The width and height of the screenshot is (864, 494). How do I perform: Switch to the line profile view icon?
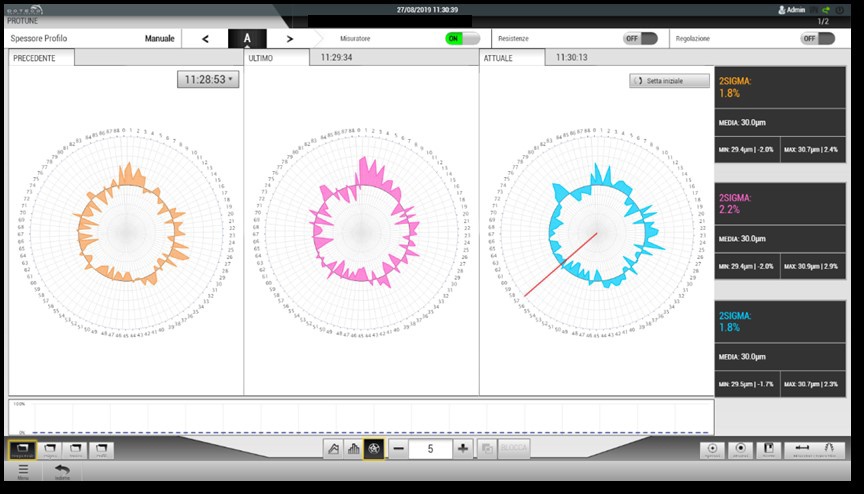[x=335, y=449]
